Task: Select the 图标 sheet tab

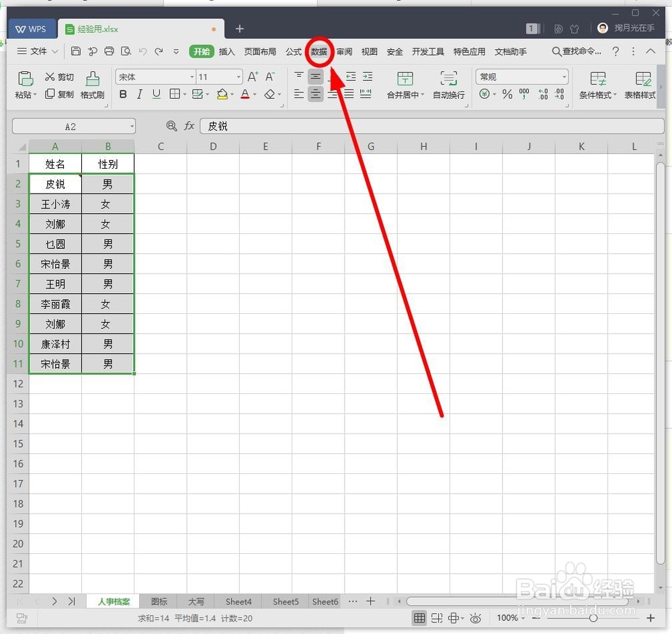Action: 159,602
